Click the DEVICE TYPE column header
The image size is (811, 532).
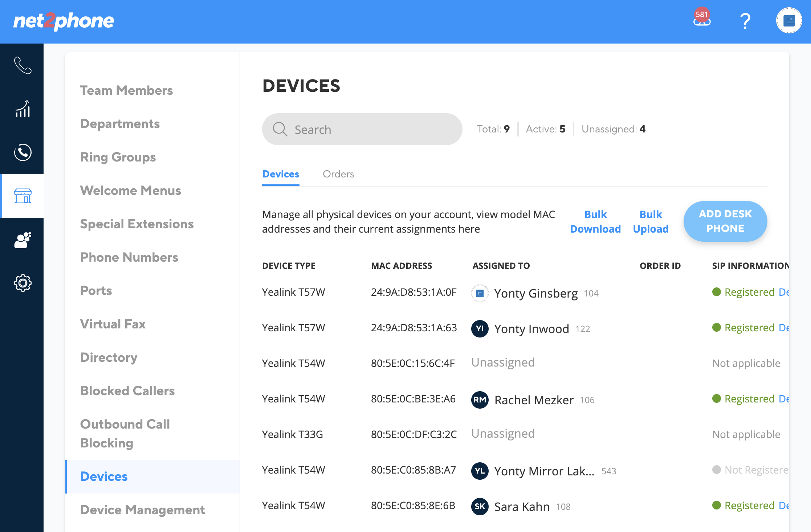pyautogui.click(x=289, y=266)
